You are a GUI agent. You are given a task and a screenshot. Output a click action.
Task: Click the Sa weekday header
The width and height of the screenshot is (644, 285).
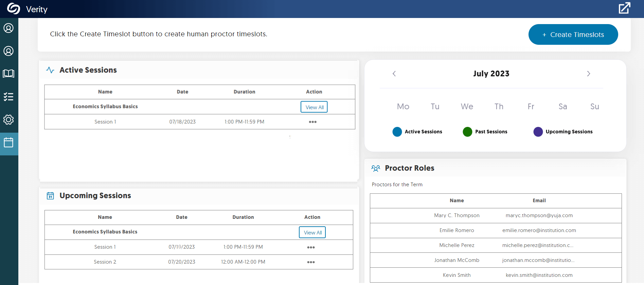point(563,107)
